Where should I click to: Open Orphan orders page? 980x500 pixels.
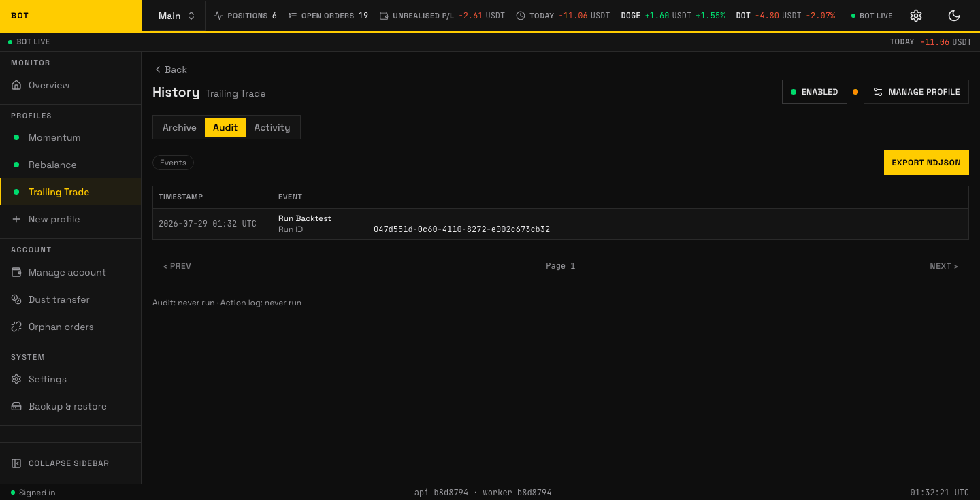pyautogui.click(x=71, y=327)
